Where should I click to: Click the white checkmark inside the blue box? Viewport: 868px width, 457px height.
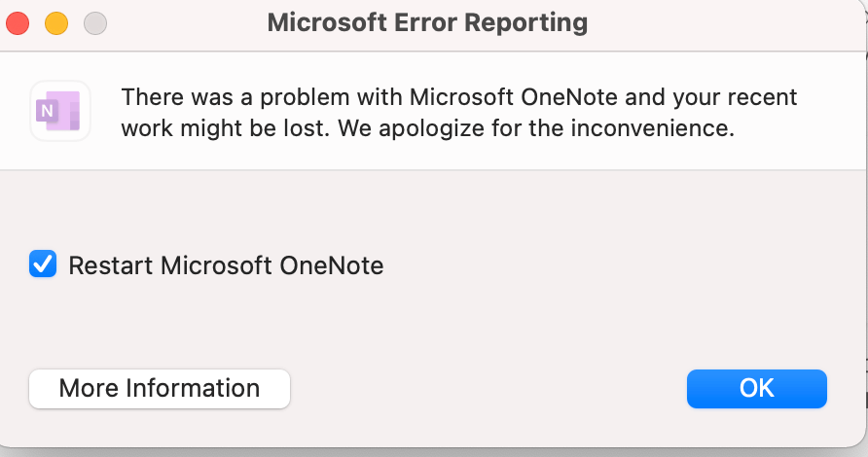(43, 264)
